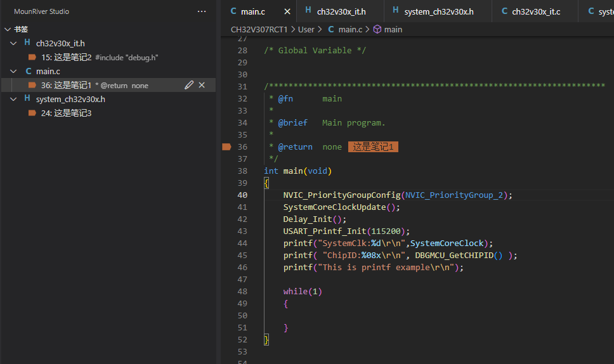Click CH32V307RCT1 in the breadcrumb path
The width and height of the screenshot is (614, 364).
(259, 29)
